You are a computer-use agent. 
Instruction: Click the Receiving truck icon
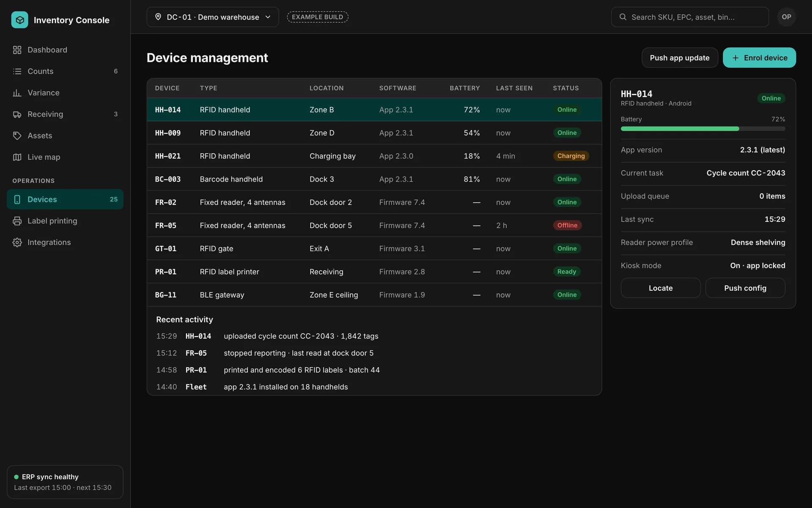click(17, 114)
